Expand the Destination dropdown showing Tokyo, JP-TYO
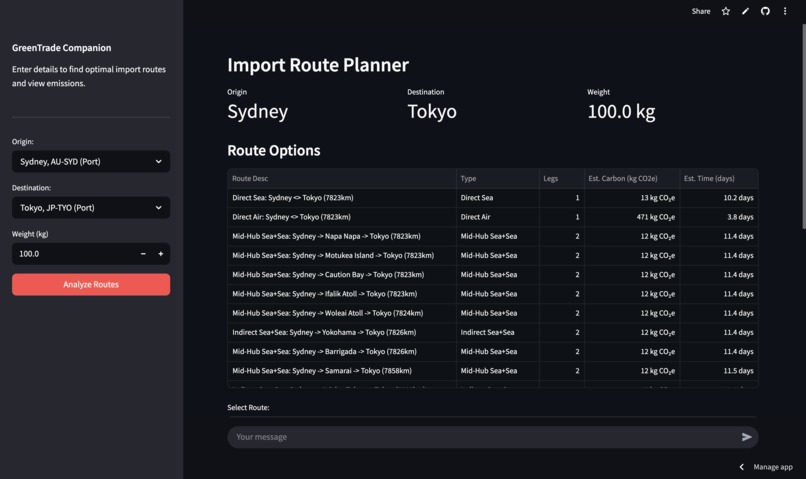This screenshot has height=479, width=806. [91, 208]
